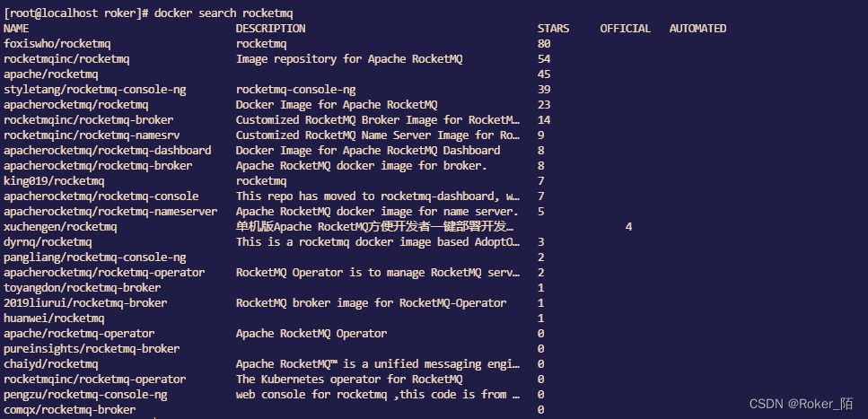The width and height of the screenshot is (868, 419).
Task: Click the 45 stars value for apache/rocketmq
Action: 544,74
